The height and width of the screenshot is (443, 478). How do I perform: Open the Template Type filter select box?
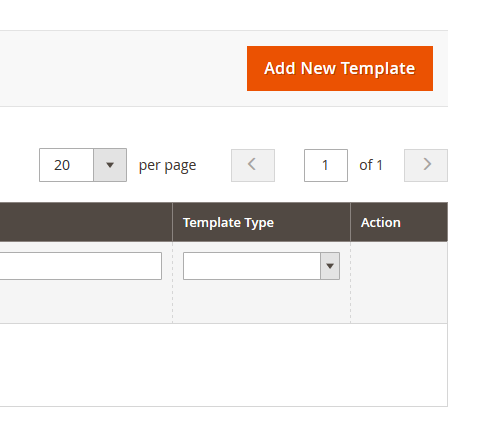pyautogui.click(x=261, y=266)
